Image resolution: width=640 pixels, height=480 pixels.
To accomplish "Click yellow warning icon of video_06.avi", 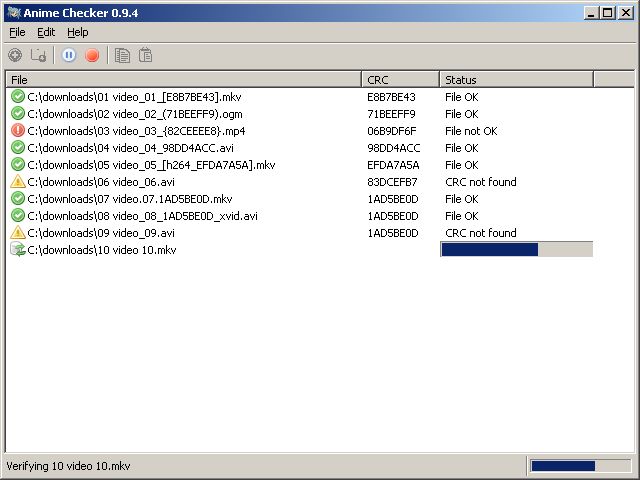I will coord(18,182).
